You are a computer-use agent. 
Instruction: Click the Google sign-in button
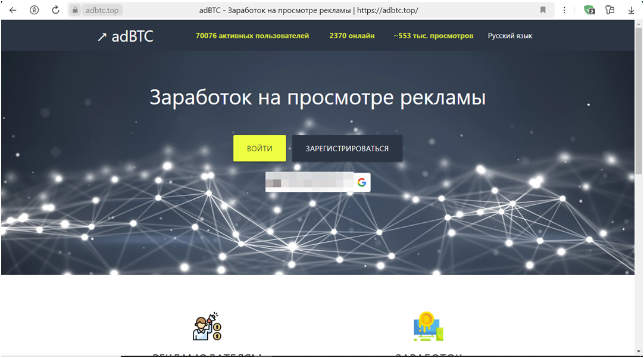[318, 182]
